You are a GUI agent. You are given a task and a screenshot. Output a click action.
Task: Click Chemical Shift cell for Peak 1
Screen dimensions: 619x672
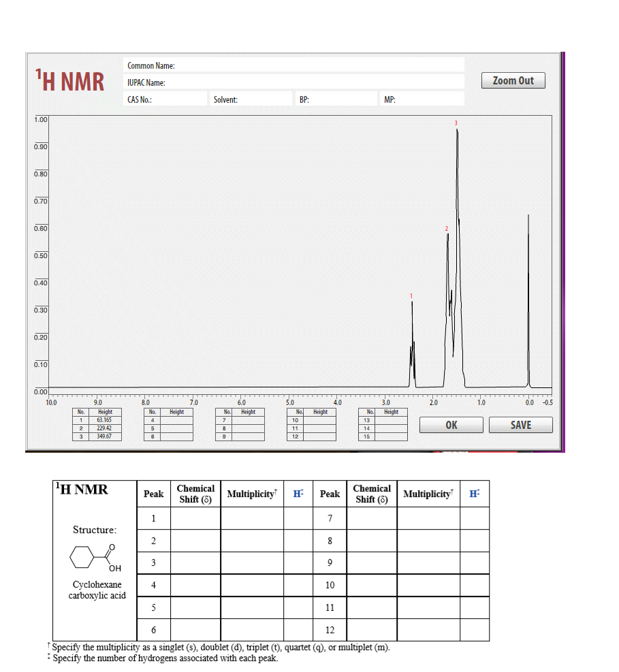195,518
